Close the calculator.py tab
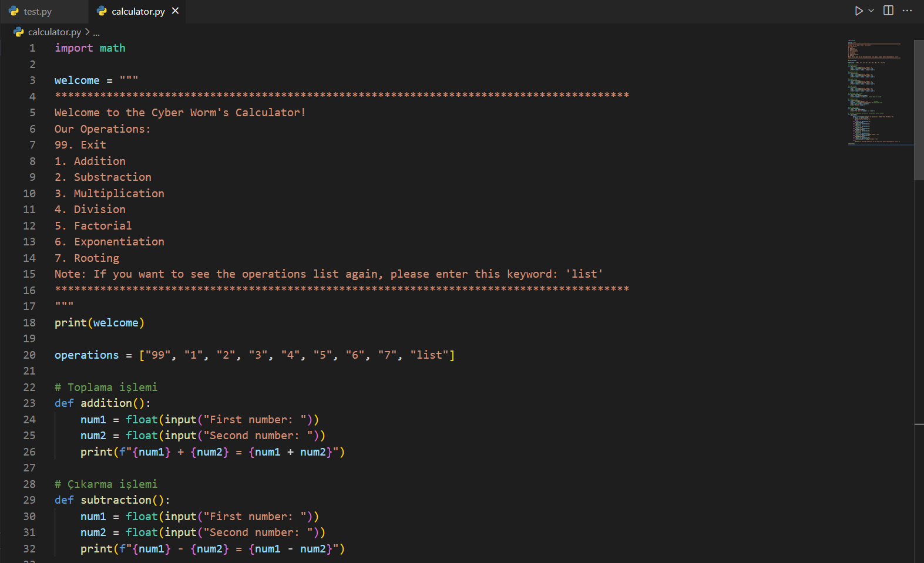Screen dimensions: 924x563 (175, 11)
